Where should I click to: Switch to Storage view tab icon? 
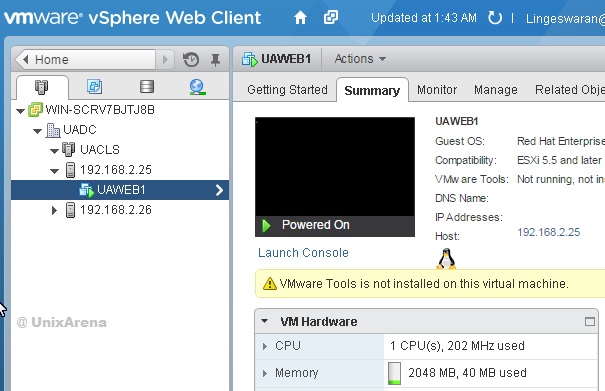[147, 86]
